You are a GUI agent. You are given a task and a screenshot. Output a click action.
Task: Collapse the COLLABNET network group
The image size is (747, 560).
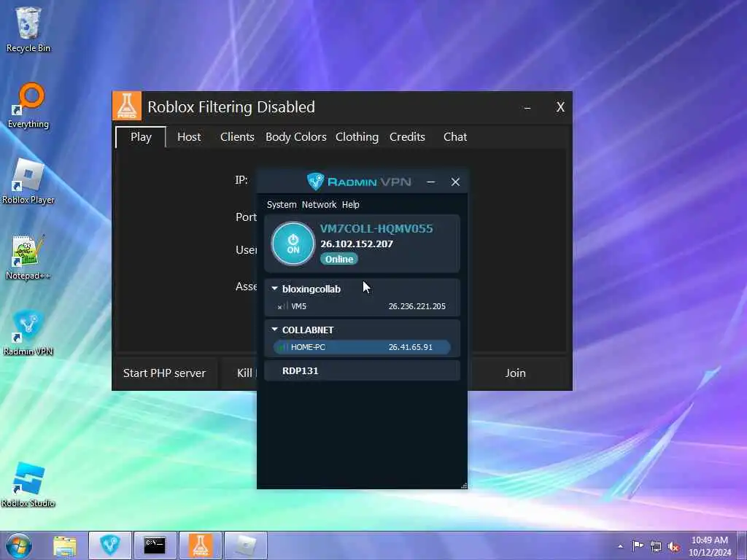[x=274, y=330]
